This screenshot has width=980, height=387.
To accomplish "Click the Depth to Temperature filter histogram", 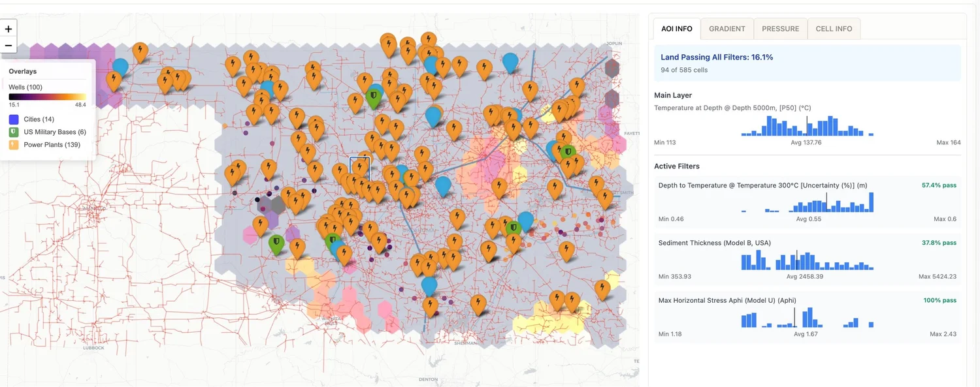I will tap(808, 202).
